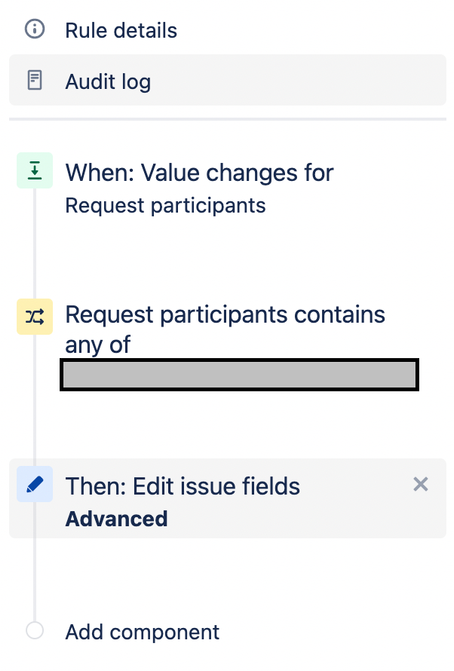The height and width of the screenshot is (671, 454).
Task: Click the Rule details info icon
Action: (x=35, y=30)
